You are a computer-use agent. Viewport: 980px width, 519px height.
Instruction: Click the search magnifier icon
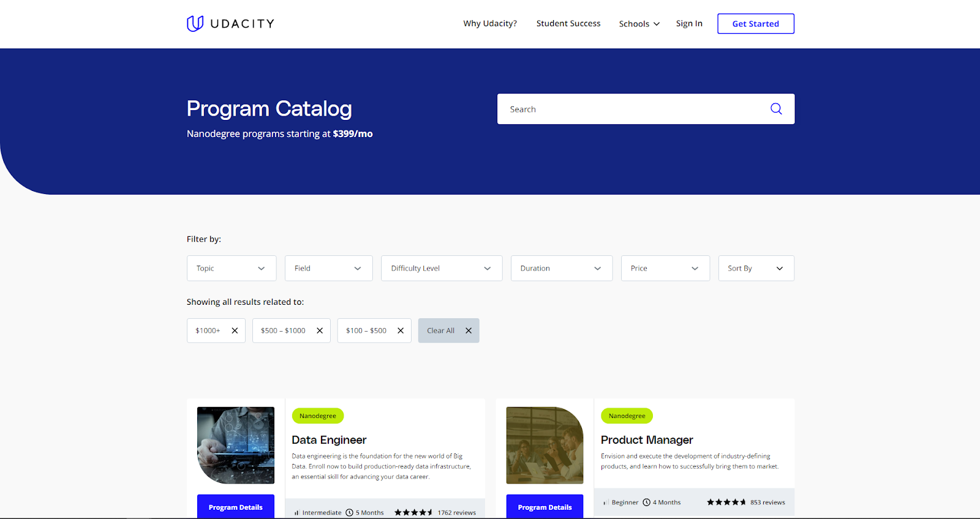click(776, 109)
